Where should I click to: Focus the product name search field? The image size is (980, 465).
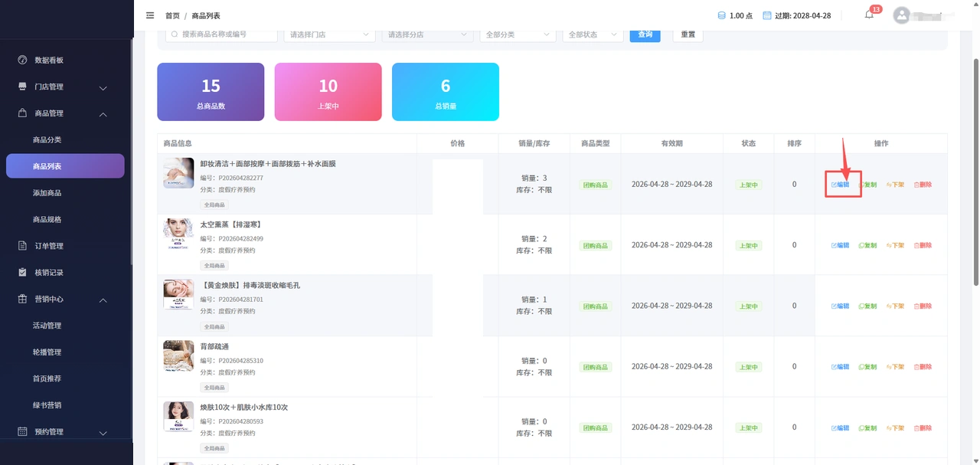click(221, 34)
